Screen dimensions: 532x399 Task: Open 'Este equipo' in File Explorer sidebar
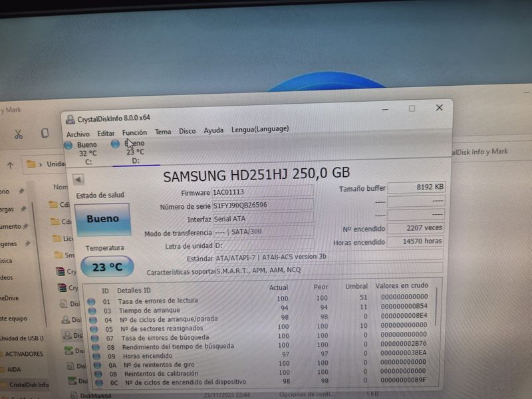tap(13, 319)
